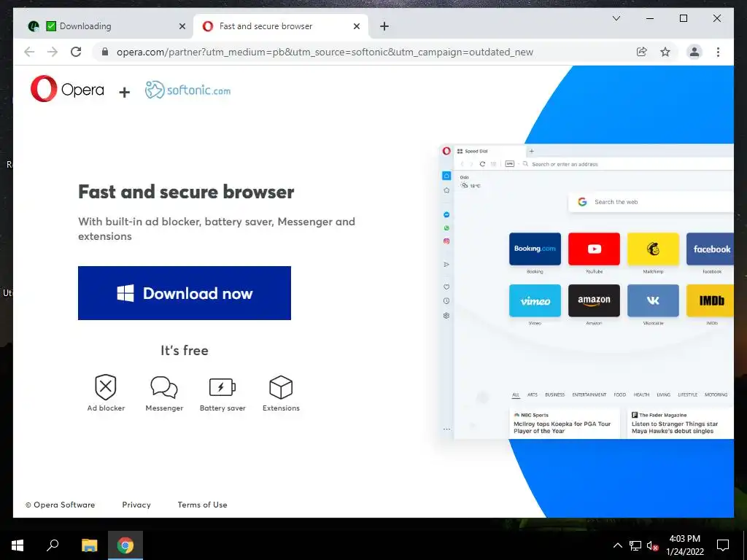Share this page icon in address bar
The height and width of the screenshot is (560, 747).
click(x=642, y=52)
